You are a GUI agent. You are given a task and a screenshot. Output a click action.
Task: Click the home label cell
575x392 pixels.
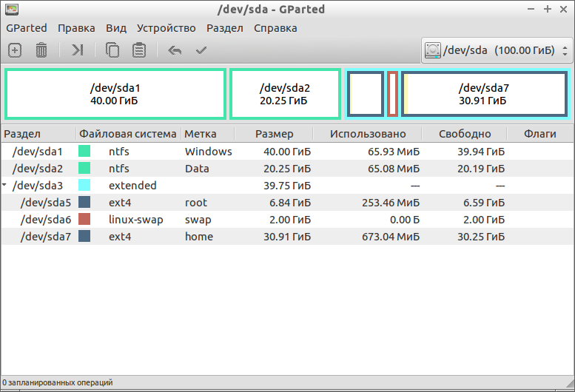(x=199, y=237)
